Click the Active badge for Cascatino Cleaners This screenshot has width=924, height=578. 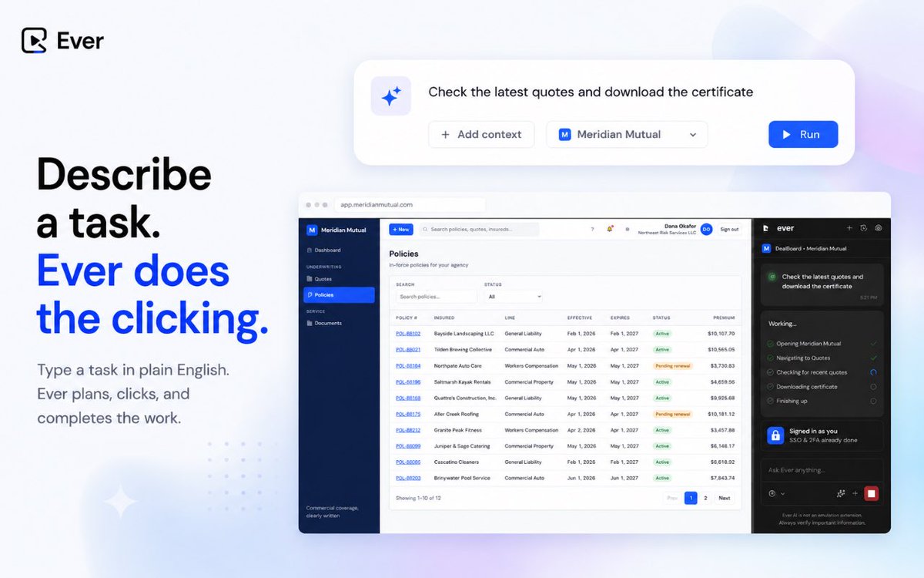click(662, 462)
